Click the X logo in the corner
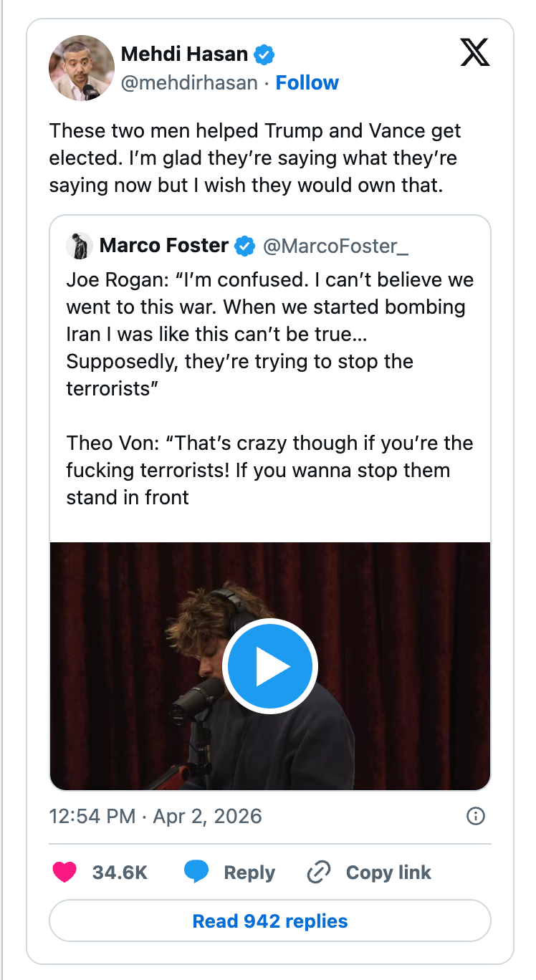Screen dimensions: 536x980 [475, 53]
